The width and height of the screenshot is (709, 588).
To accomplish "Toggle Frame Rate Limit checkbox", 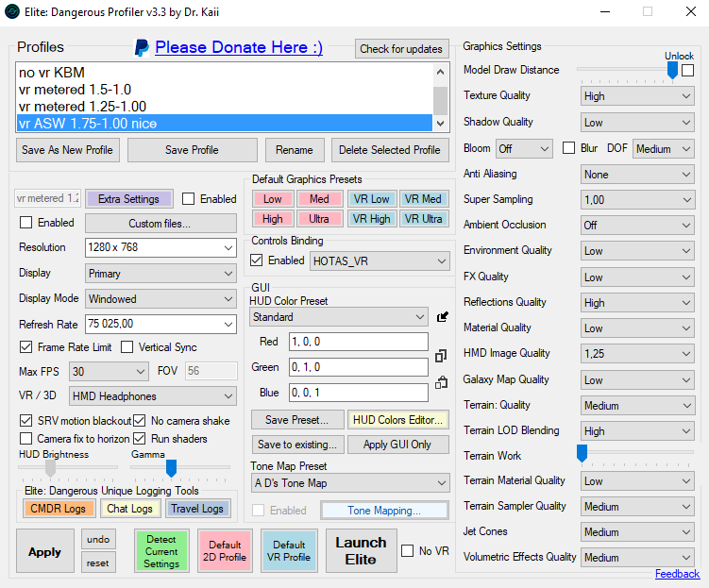I will pos(26,347).
